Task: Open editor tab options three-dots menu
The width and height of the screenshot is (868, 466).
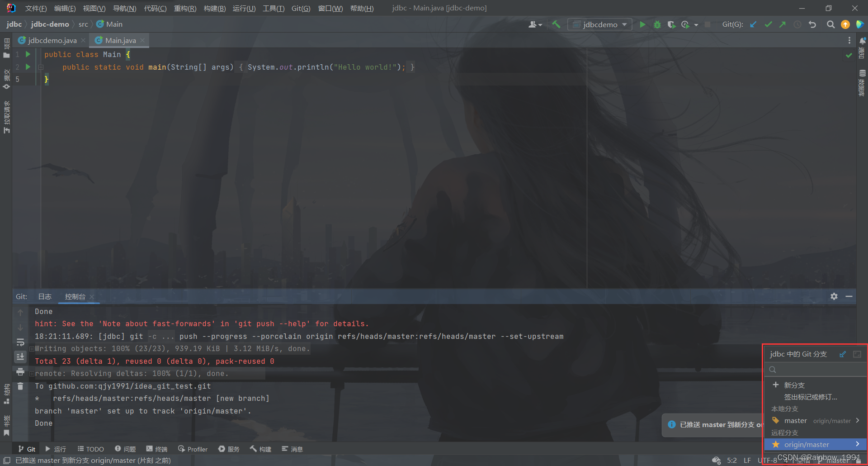Action: pyautogui.click(x=849, y=40)
